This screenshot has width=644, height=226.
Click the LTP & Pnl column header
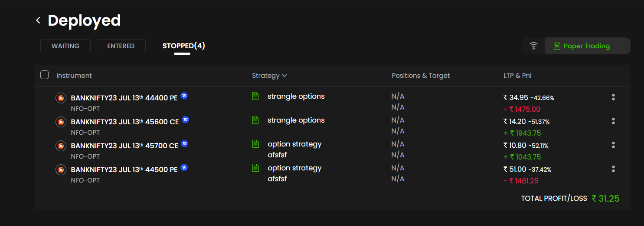(x=517, y=76)
